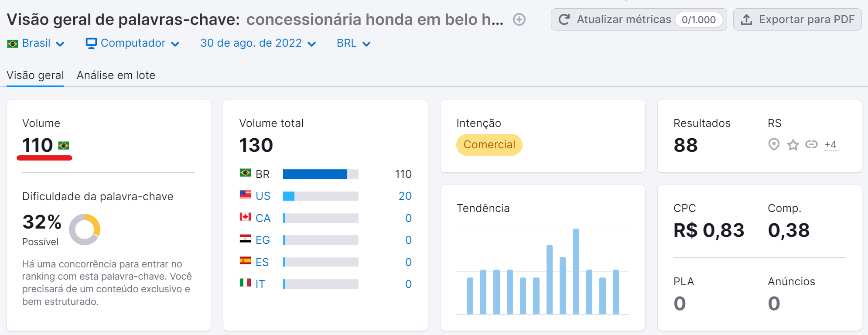Click the computer monitor icon

(x=91, y=43)
